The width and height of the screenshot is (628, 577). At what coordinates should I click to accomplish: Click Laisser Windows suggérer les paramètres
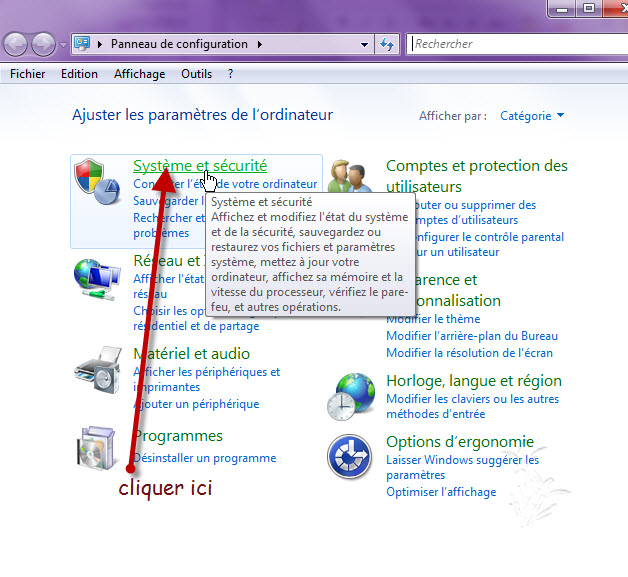point(463,467)
